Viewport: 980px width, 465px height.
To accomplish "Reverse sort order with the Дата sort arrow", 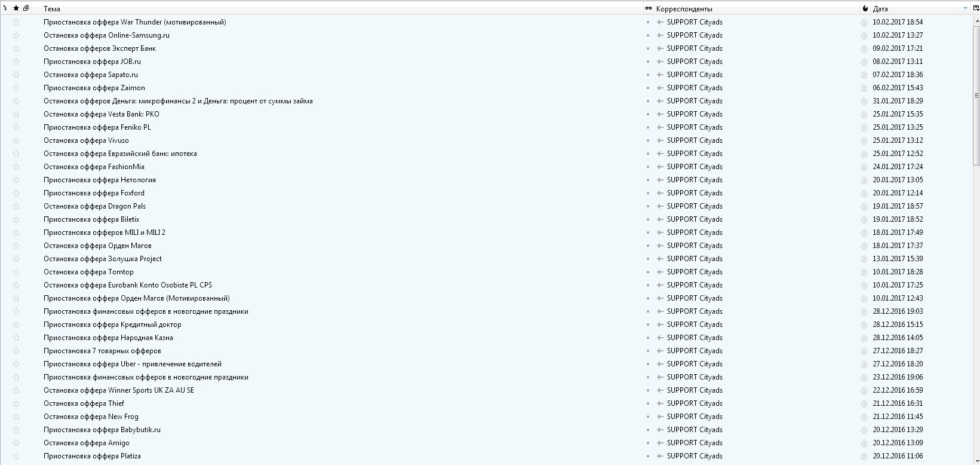I will point(966,8).
